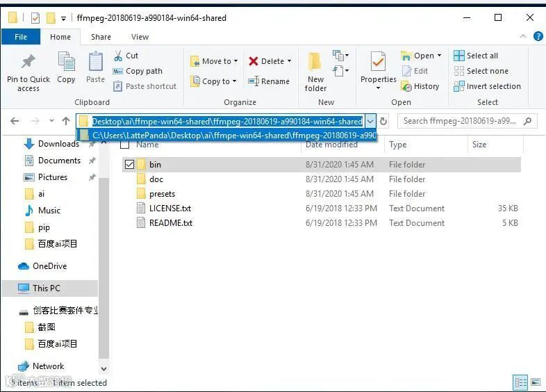Click the search magnifier icon
The image size is (546, 392).
(527, 121)
